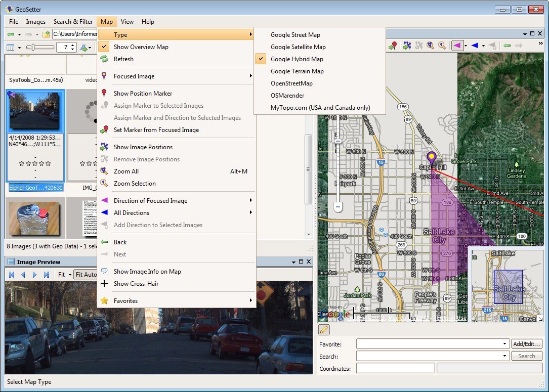549x392 pixels.
Task: Open the View menu
Action: click(x=127, y=21)
